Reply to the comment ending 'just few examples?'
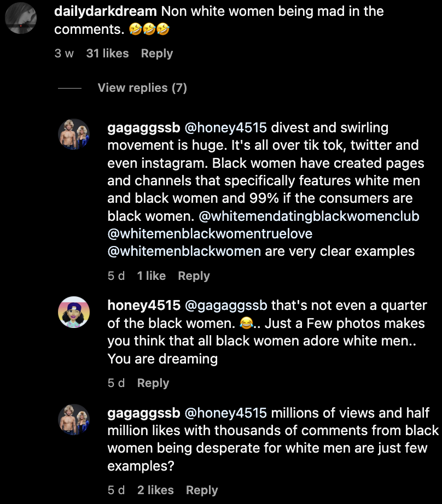Image resolution: width=442 pixels, height=504 pixels. tap(202, 490)
